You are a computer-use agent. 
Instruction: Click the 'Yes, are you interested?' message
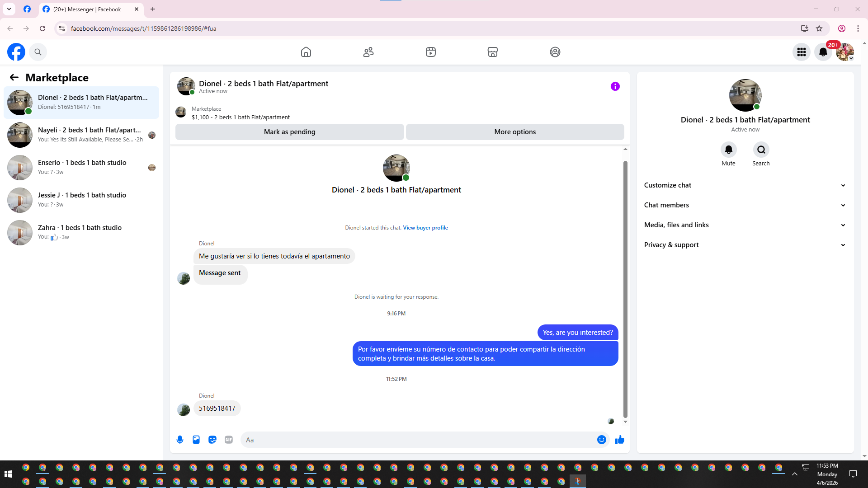pos(578,333)
